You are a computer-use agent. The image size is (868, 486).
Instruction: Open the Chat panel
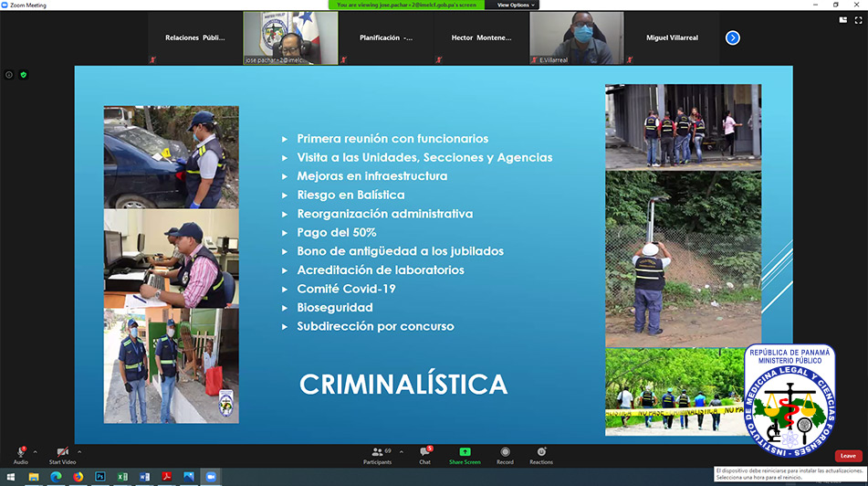[x=424, y=456]
